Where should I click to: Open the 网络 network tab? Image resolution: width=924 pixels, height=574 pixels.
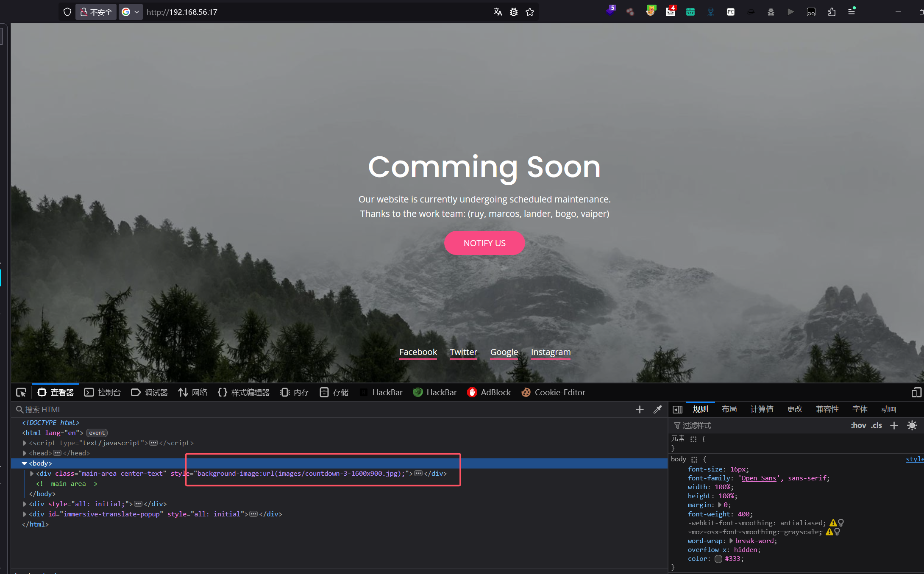click(x=193, y=392)
